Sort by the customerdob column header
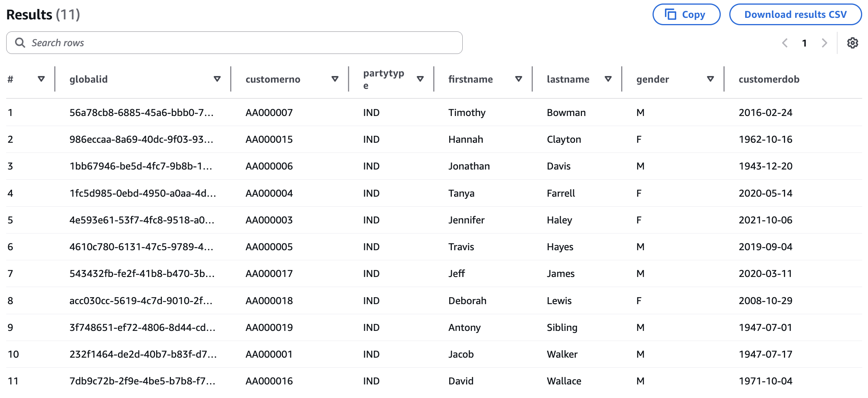The image size is (868, 398). point(768,79)
